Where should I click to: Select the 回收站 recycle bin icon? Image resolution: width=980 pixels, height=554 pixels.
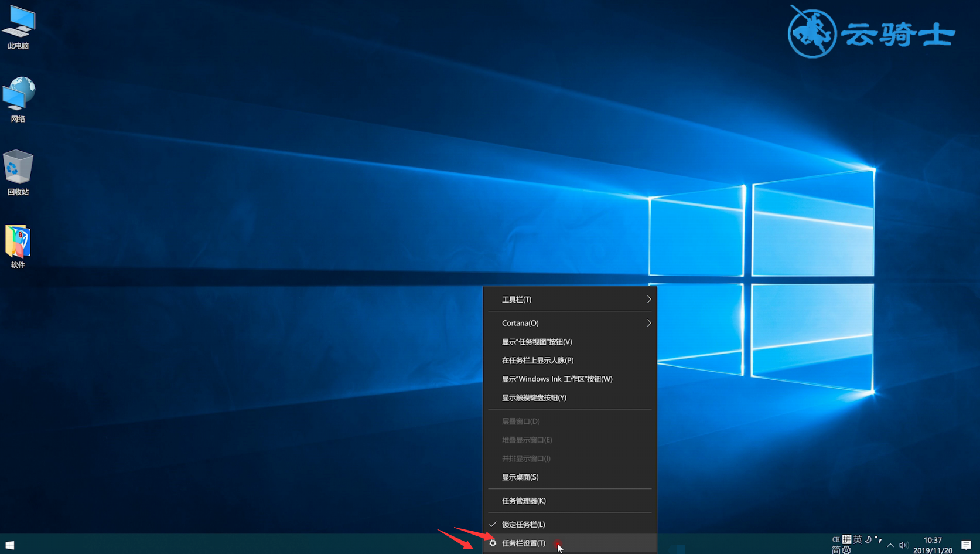(x=18, y=173)
